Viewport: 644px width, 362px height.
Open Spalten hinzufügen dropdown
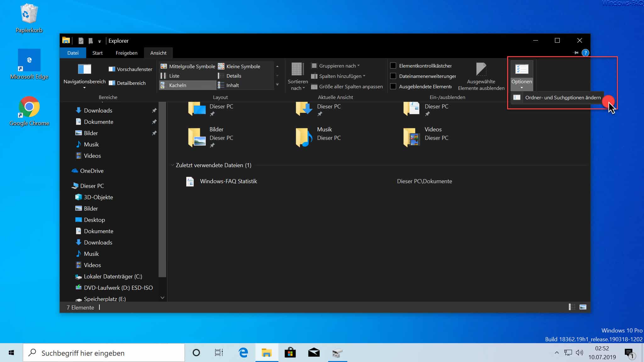click(x=338, y=76)
